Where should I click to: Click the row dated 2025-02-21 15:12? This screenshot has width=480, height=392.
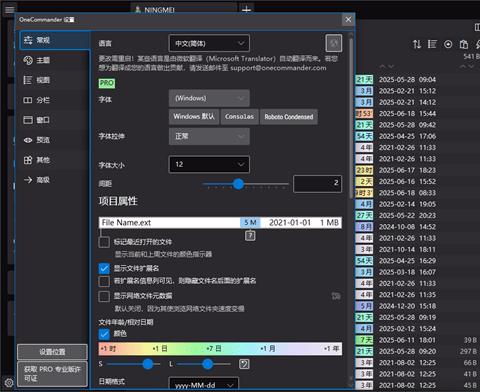click(x=417, y=91)
